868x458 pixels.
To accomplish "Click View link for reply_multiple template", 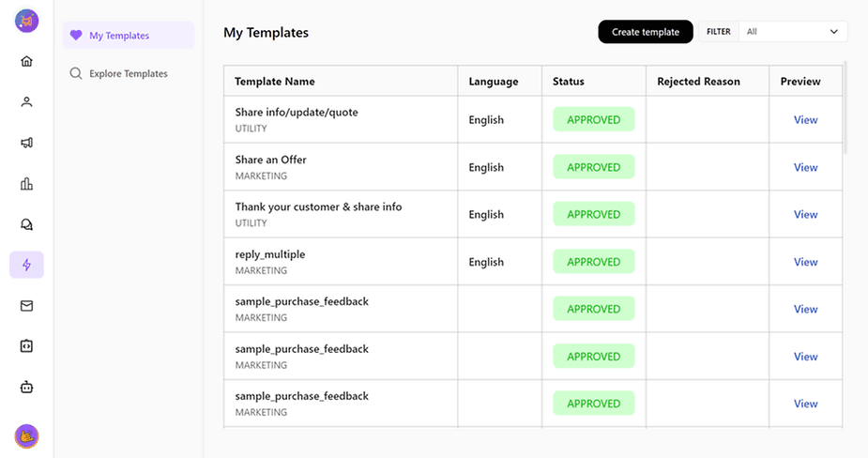I will pos(805,262).
